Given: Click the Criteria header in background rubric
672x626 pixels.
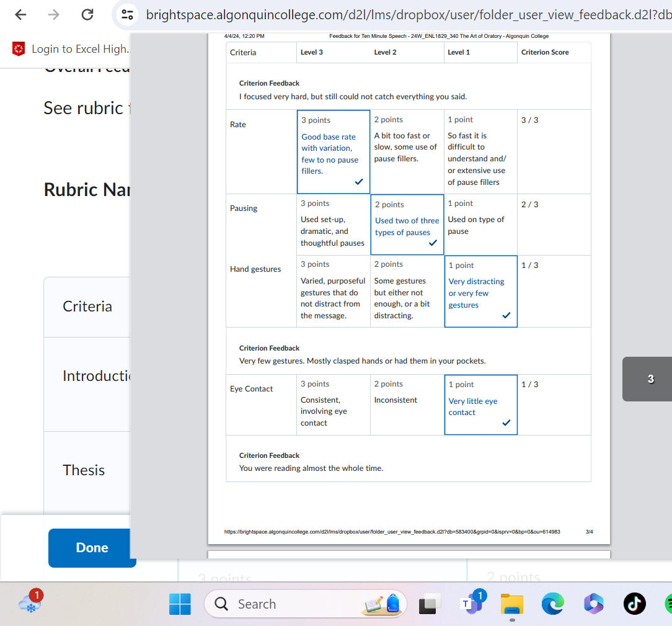Looking at the screenshot, I should (87, 306).
